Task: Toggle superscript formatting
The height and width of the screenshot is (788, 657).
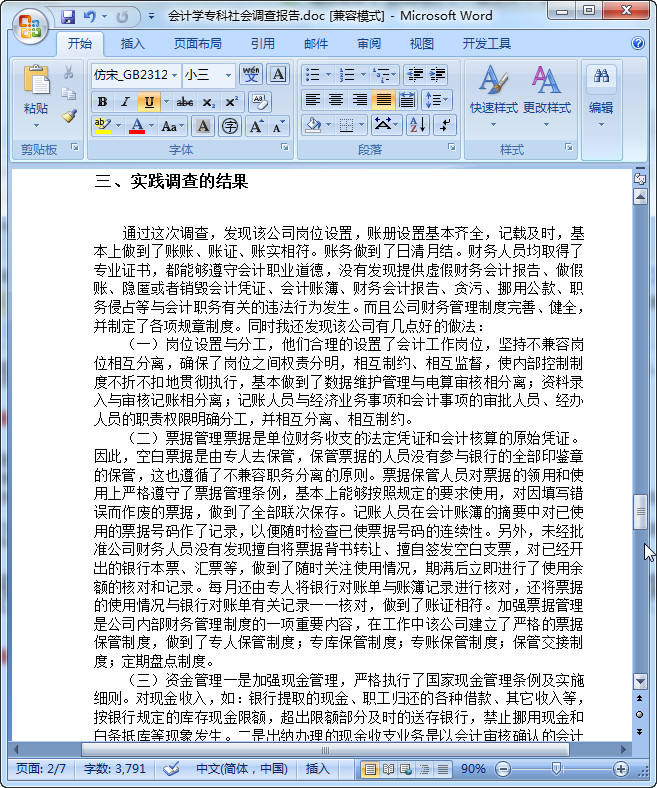Action: [x=231, y=102]
